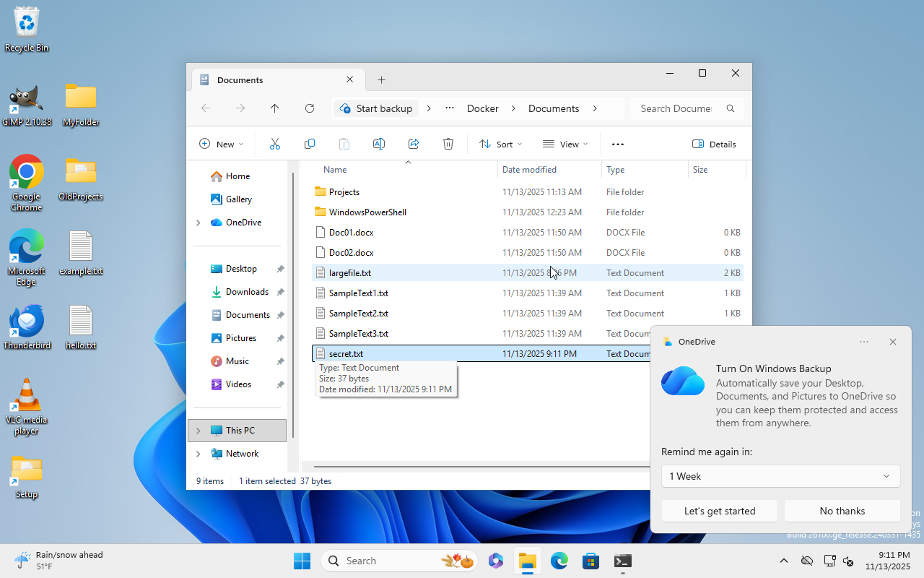The width and height of the screenshot is (924, 578).
Task: Toggle the Details pane
Action: (x=714, y=144)
